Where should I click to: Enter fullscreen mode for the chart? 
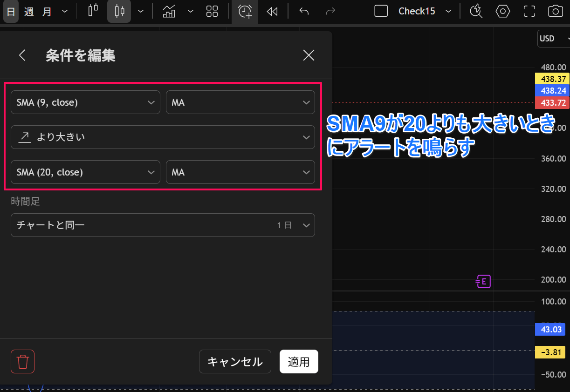coord(529,11)
